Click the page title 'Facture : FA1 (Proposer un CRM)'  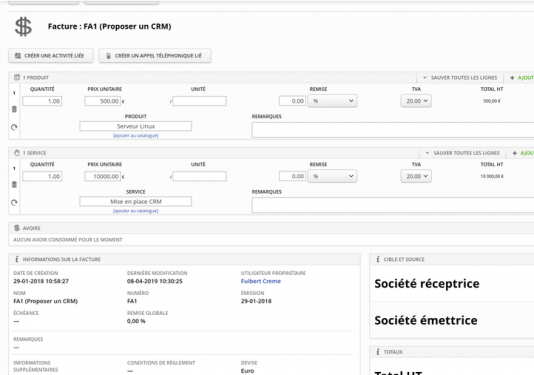(x=110, y=27)
